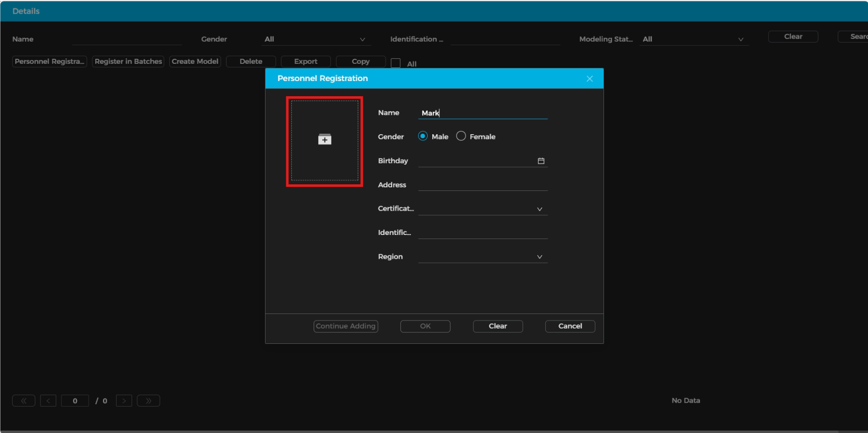Click the page number input box
This screenshot has width=868, height=433.
[75, 401]
